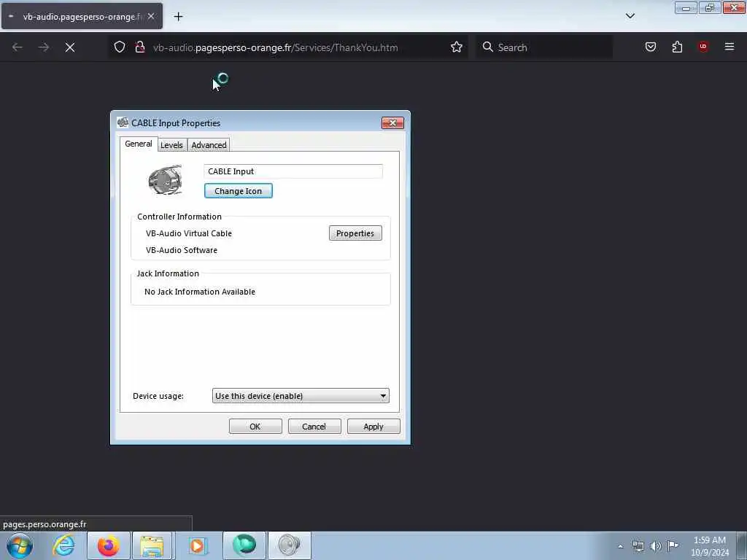This screenshot has height=560, width=747.
Task: Open controller Properties button
Action: 355,233
